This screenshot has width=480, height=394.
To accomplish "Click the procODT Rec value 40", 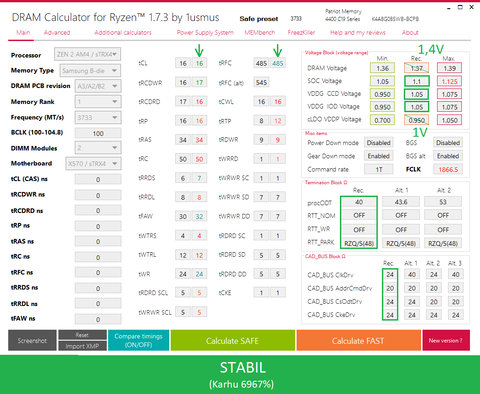I will pos(359,202).
